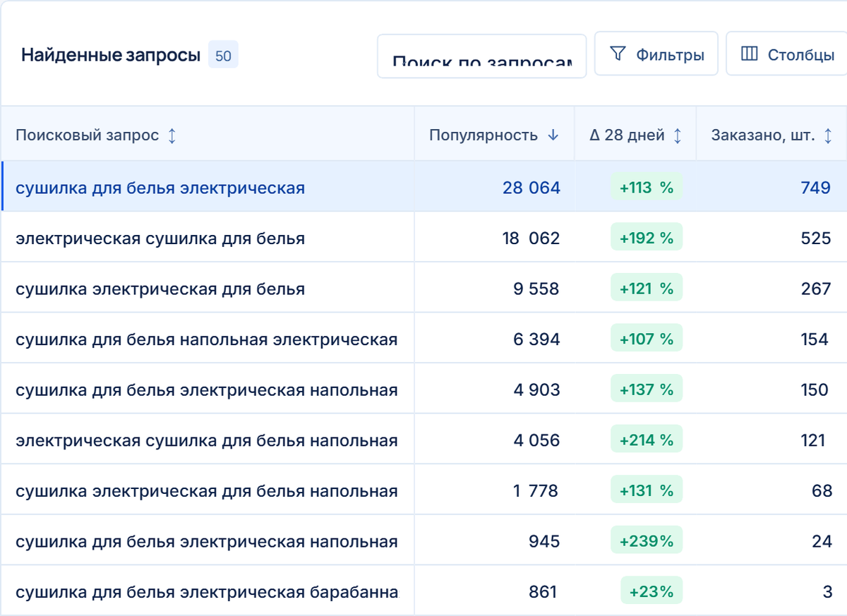
Task: Click Популярность descending sort arrow
Action: (x=553, y=135)
